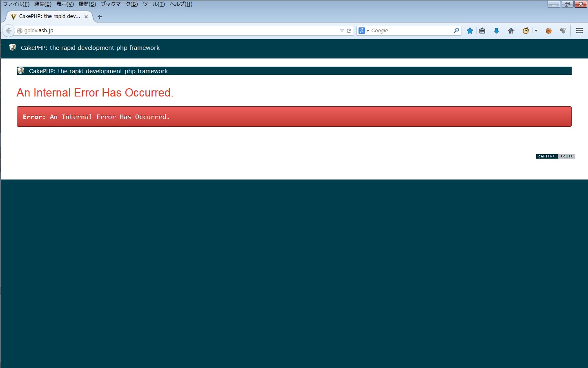Go to the home page icon

(511, 31)
